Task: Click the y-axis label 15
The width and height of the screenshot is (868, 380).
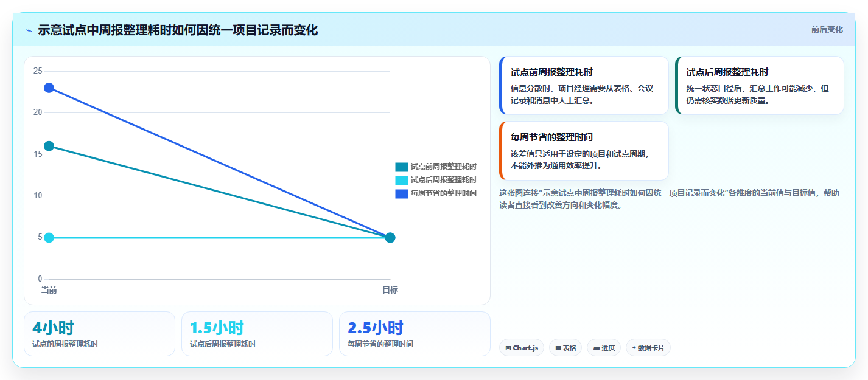Action: pos(38,154)
